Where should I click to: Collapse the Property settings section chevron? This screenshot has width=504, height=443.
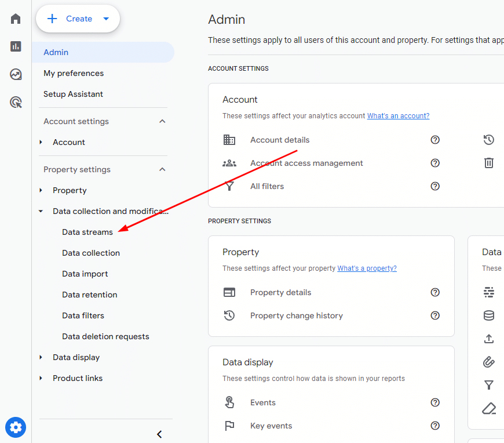click(162, 169)
